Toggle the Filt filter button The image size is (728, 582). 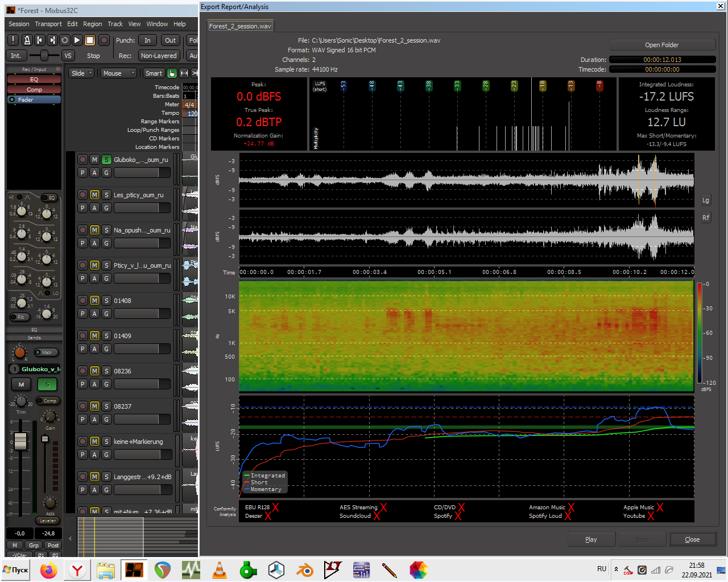tap(20, 317)
